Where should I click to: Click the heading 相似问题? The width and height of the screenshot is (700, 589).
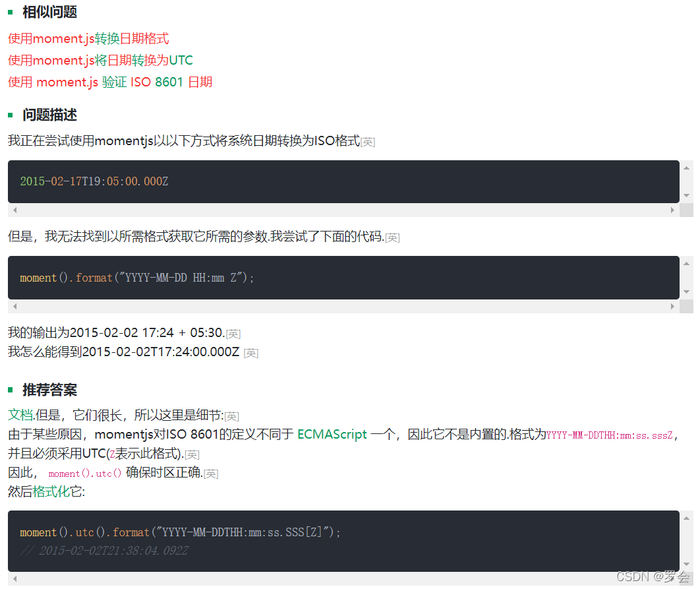[49, 12]
